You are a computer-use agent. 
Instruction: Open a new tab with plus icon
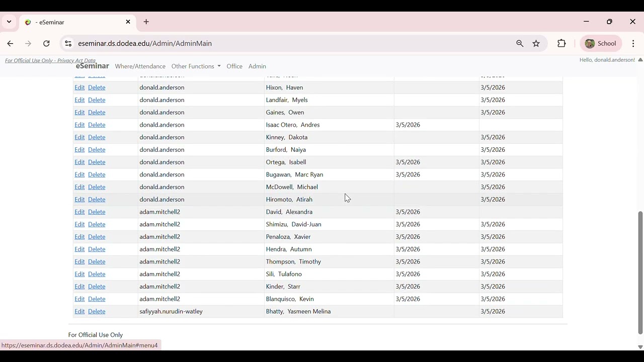point(146,22)
